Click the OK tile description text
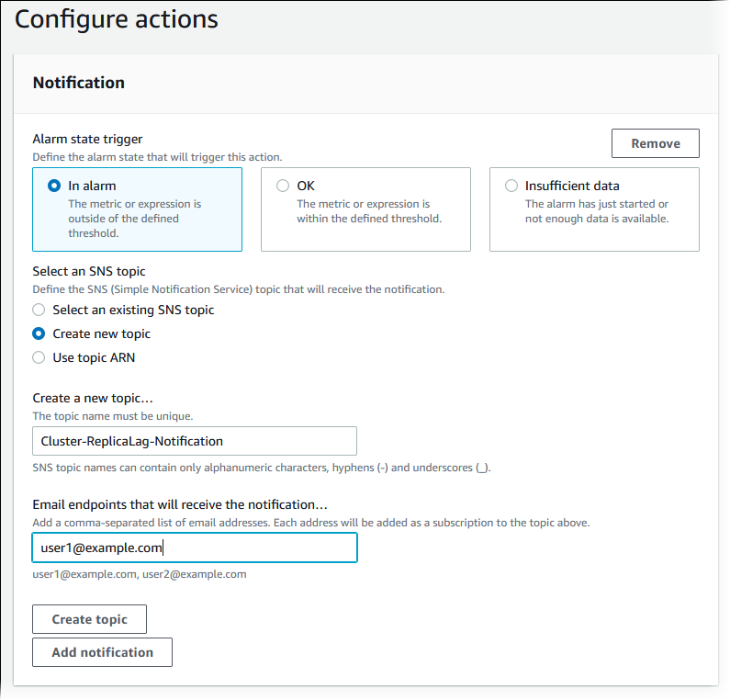730x700 pixels. tap(369, 211)
